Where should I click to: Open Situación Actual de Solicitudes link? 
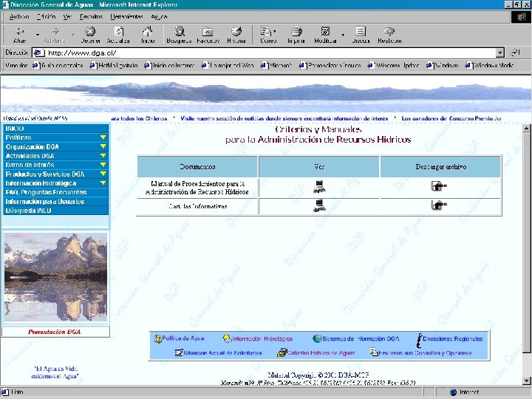click(x=222, y=353)
